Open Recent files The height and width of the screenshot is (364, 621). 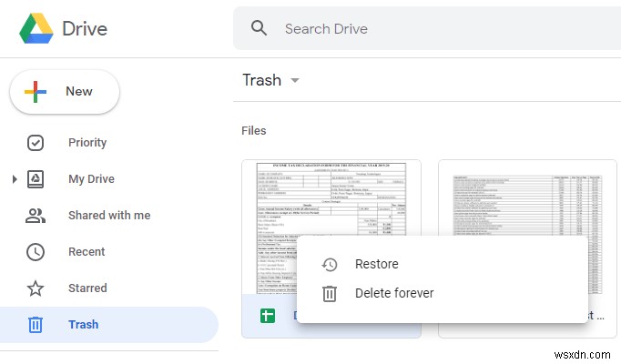pyautogui.click(x=87, y=252)
